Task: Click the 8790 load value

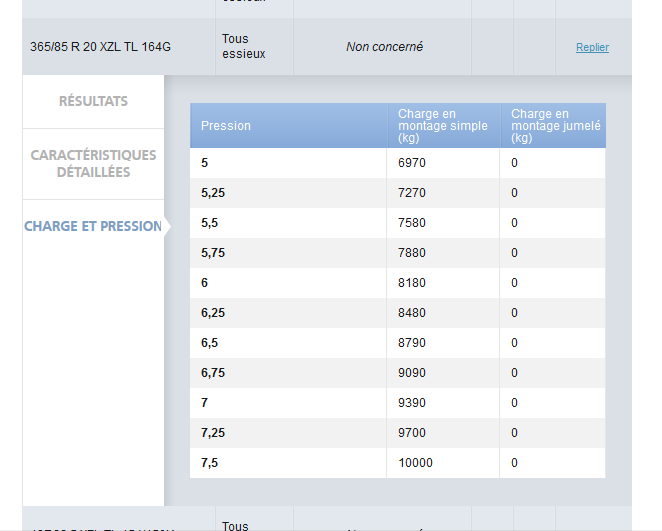Action: (x=411, y=343)
